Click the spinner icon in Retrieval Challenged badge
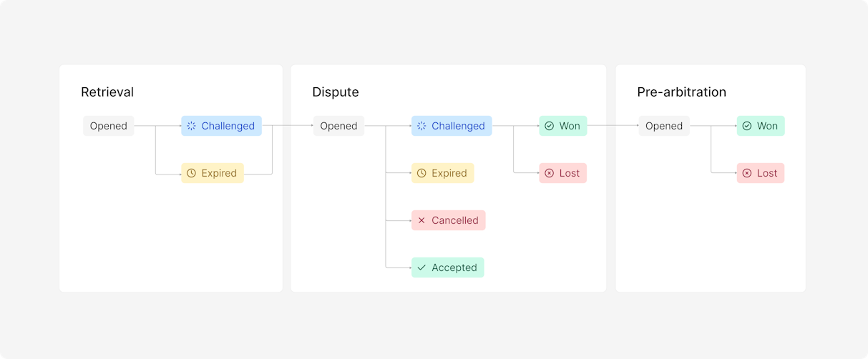The width and height of the screenshot is (868, 359). point(191,126)
